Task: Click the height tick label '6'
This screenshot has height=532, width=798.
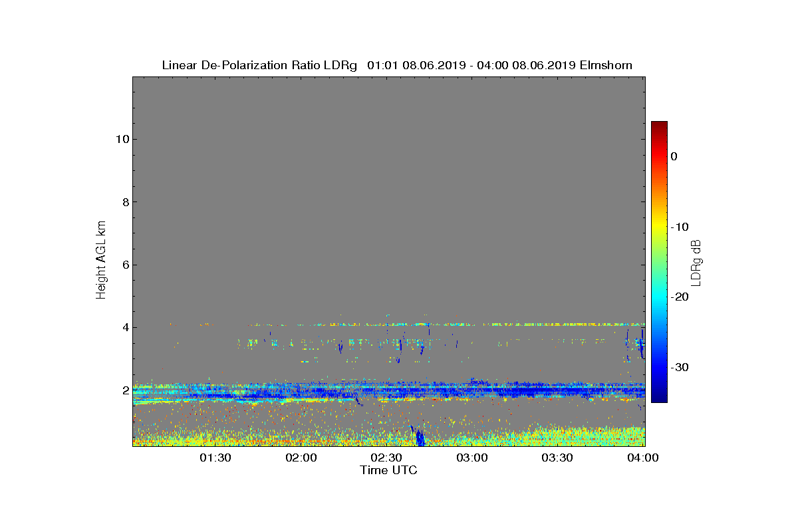Action: (125, 265)
